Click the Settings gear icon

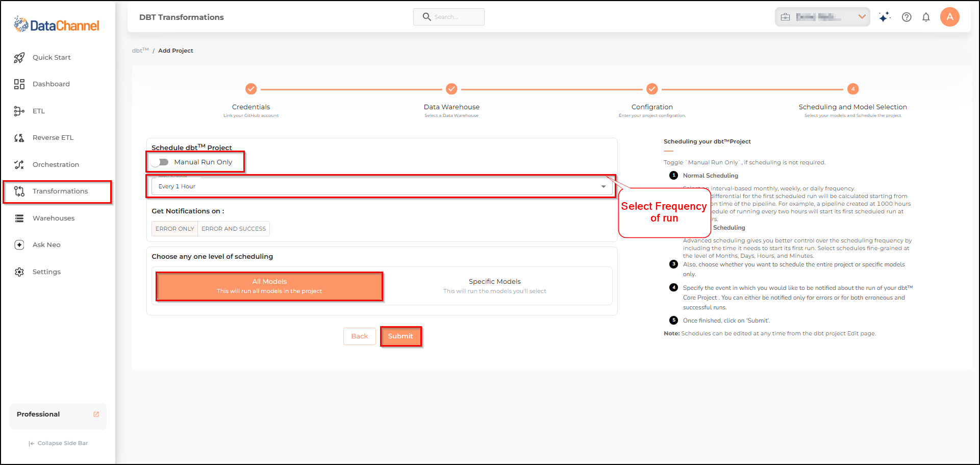(19, 272)
